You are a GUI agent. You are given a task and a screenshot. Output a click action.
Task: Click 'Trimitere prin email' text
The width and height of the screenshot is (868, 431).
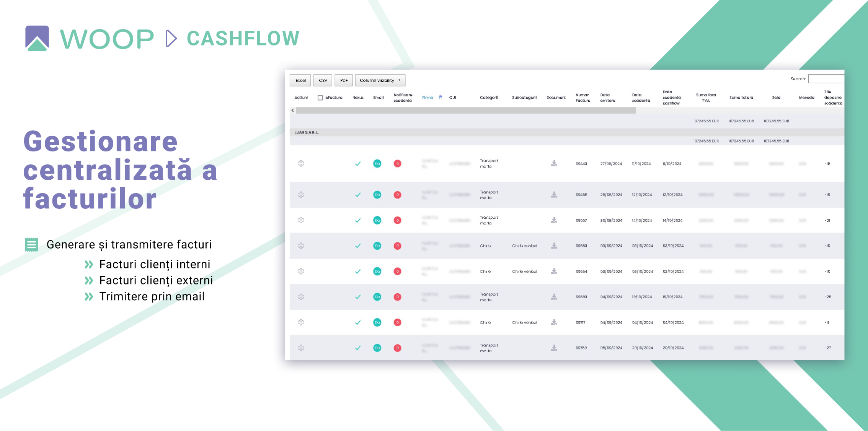click(x=152, y=296)
